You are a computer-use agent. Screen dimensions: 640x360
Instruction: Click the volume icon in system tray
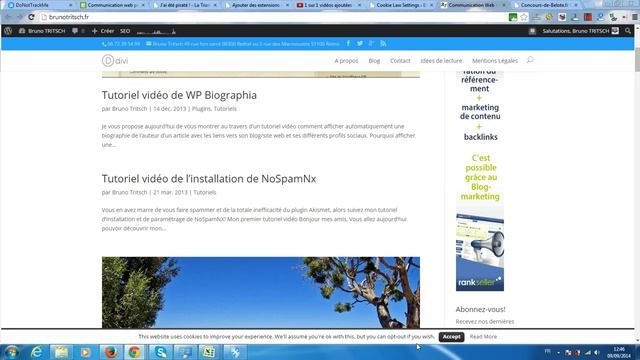point(597,352)
